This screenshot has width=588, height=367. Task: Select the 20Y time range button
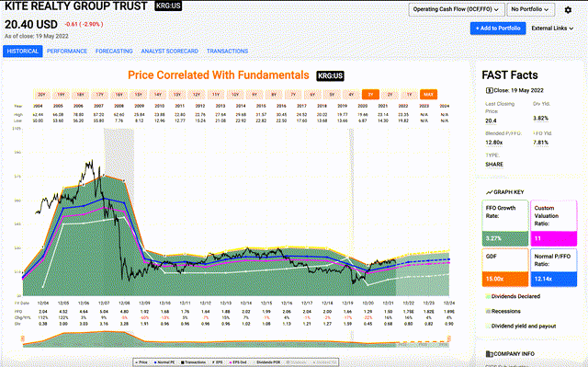[41, 95]
